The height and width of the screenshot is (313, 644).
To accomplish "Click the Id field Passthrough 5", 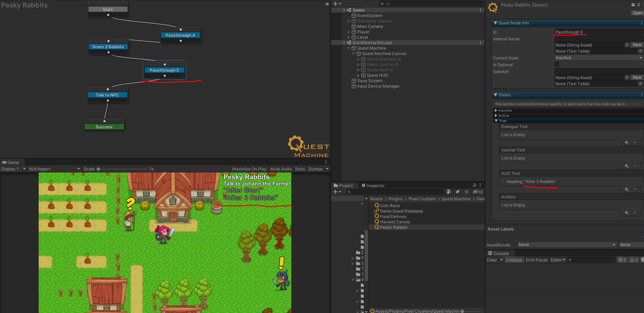I will point(599,32).
